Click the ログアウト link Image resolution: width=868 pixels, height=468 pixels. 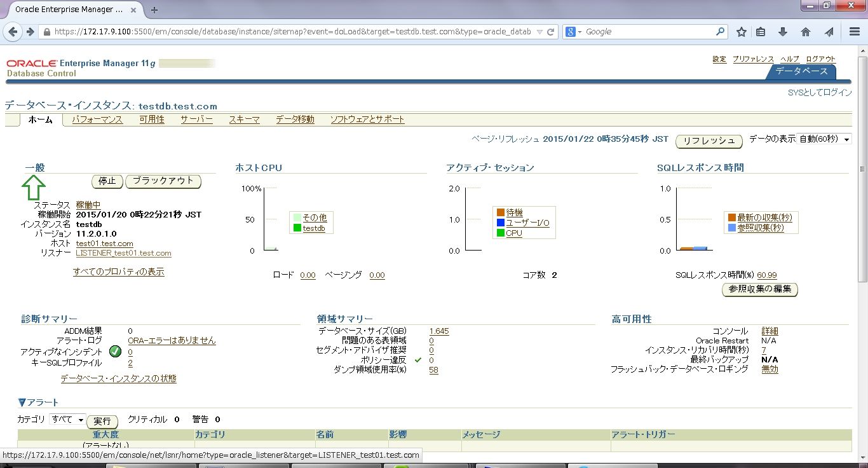tap(821, 59)
